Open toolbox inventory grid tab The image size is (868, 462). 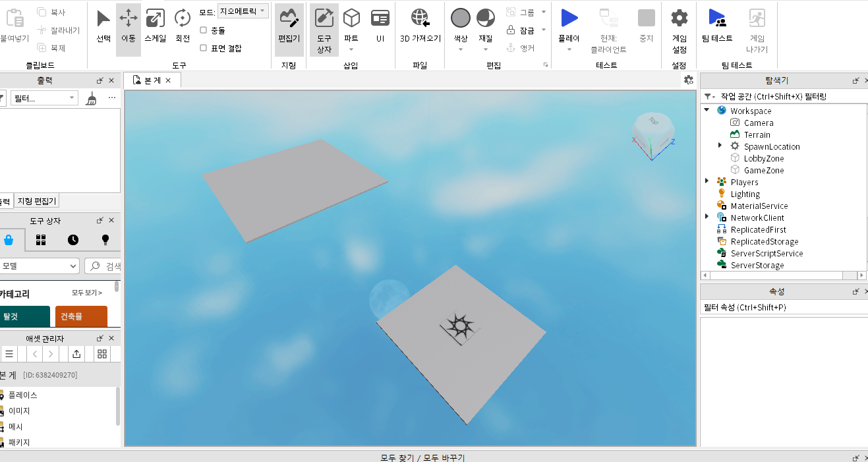[x=41, y=240]
